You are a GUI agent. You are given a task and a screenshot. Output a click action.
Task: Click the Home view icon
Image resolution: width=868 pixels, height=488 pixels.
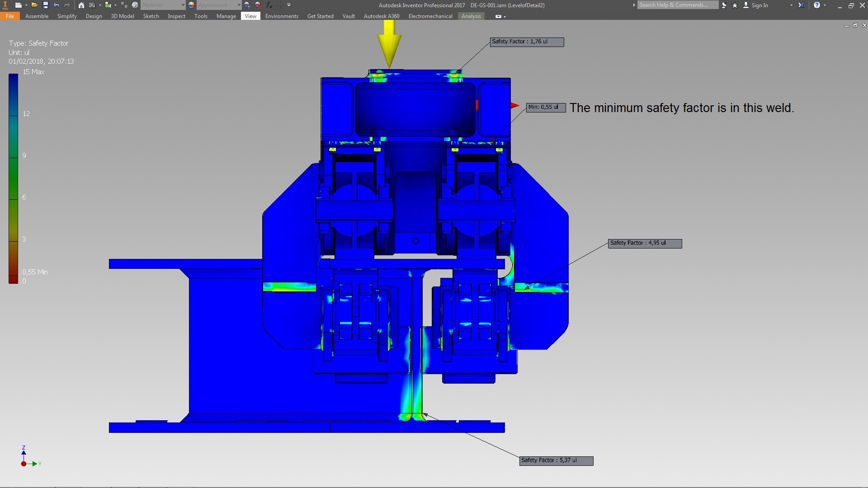coord(81,5)
